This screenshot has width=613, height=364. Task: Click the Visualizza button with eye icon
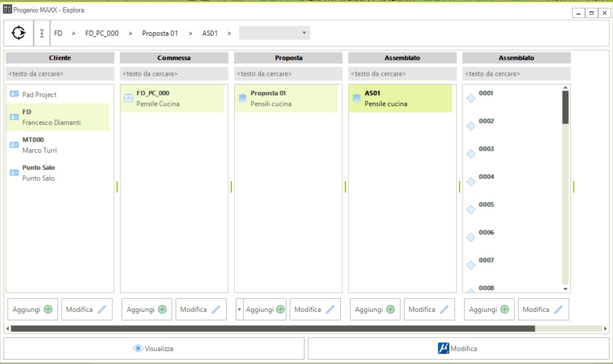point(154,349)
